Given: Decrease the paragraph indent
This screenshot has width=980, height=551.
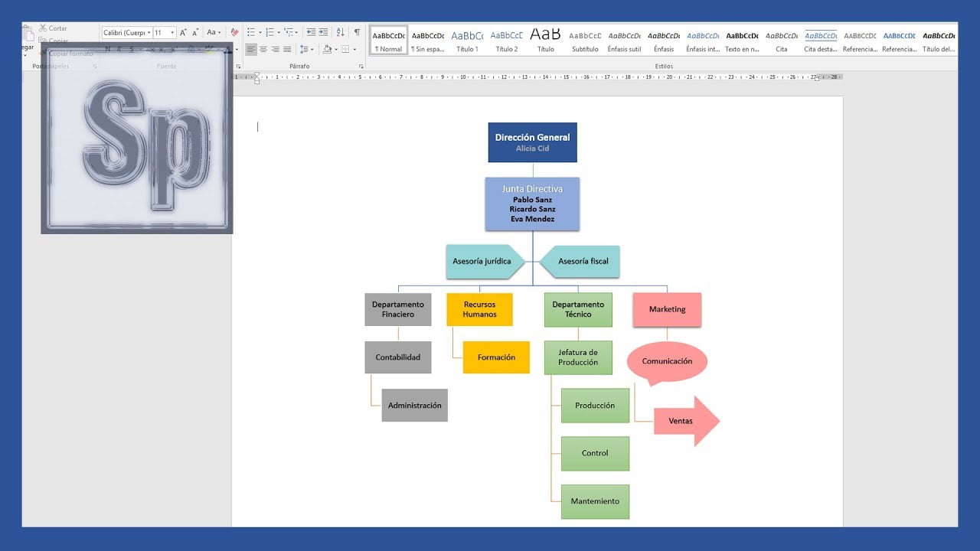Looking at the screenshot, I should 311,32.
